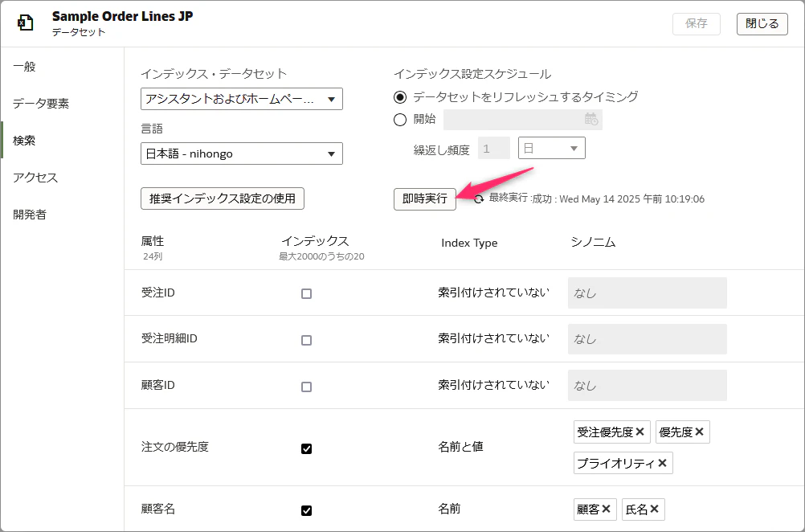
Task: Click the 名前と値 index type text
Action: 460,447
